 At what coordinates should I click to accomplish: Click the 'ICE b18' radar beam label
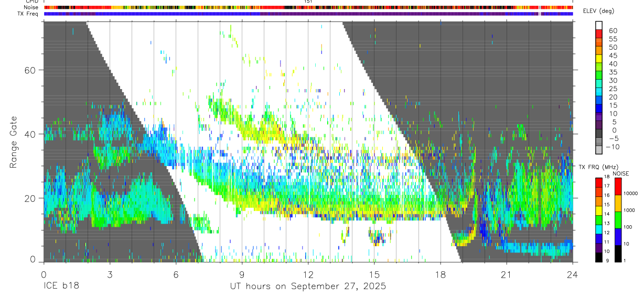tap(61, 287)
